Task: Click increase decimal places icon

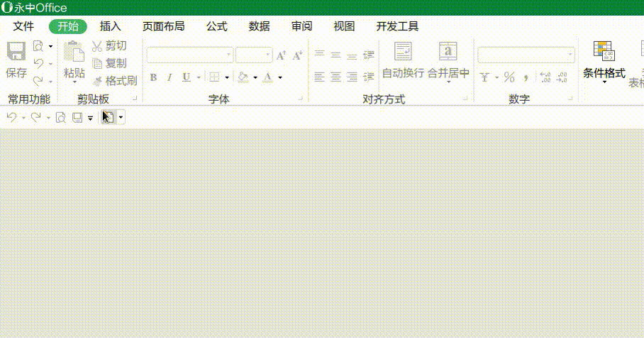Action: (545, 77)
